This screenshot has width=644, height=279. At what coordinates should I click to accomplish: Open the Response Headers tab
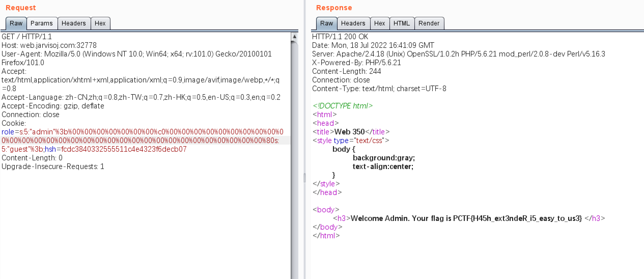point(353,23)
